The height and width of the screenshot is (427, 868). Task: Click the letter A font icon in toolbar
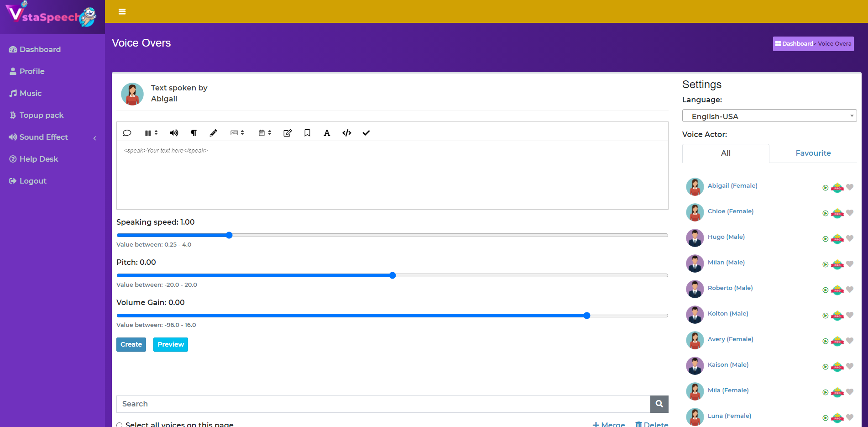pos(327,133)
